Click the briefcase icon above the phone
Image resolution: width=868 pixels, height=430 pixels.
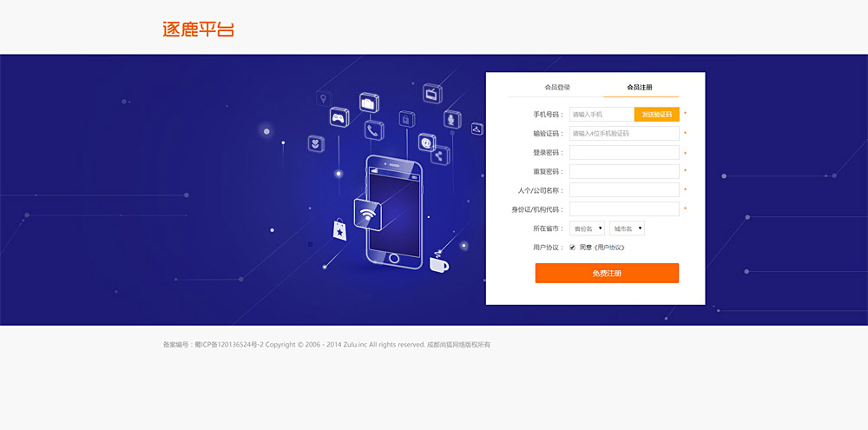369,103
